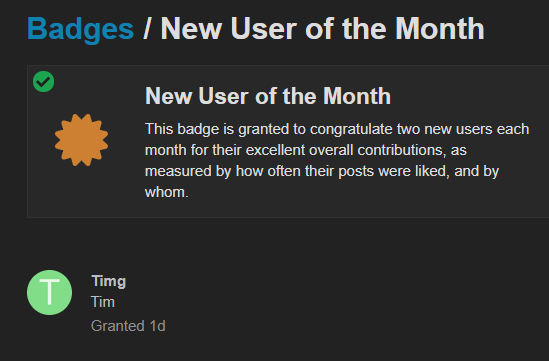Click description line mentioning excellent overall contributions
The image size is (549, 361).
pos(306,150)
